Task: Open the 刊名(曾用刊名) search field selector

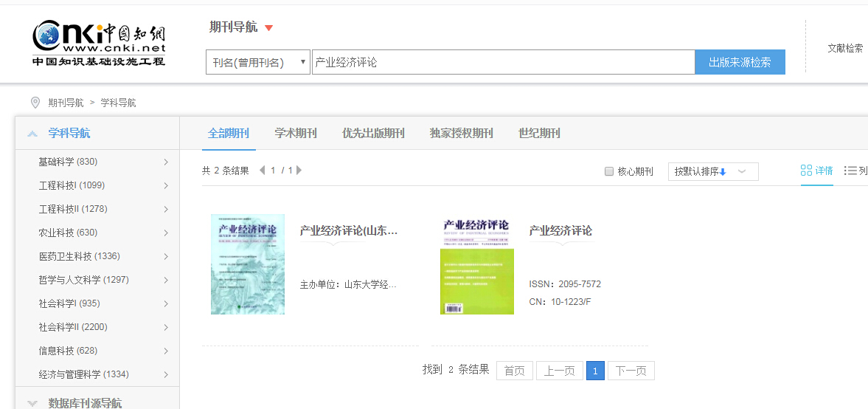Action: point(258,62)
